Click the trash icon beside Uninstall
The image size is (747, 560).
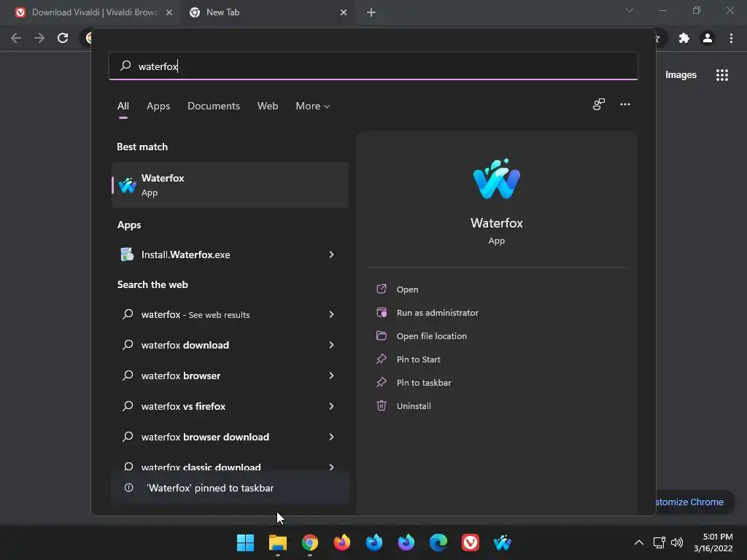(x=382, y=405)
